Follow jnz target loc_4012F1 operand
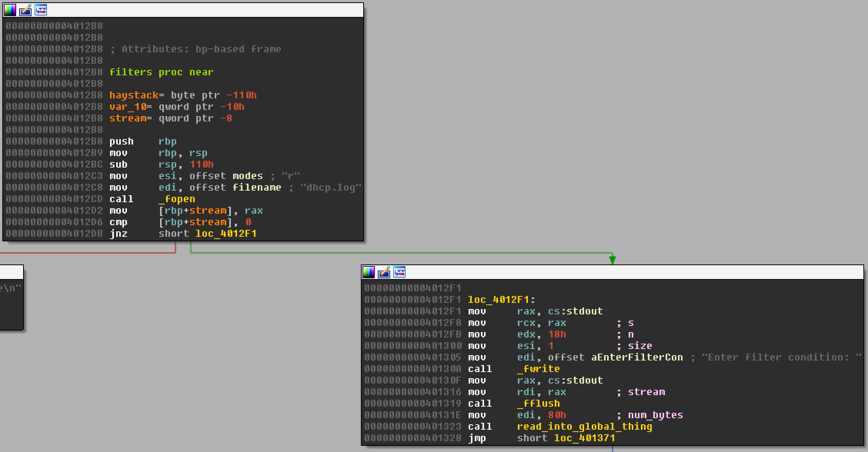The width and height of the screenshot is (868, 452). click(x=226, y=234)
